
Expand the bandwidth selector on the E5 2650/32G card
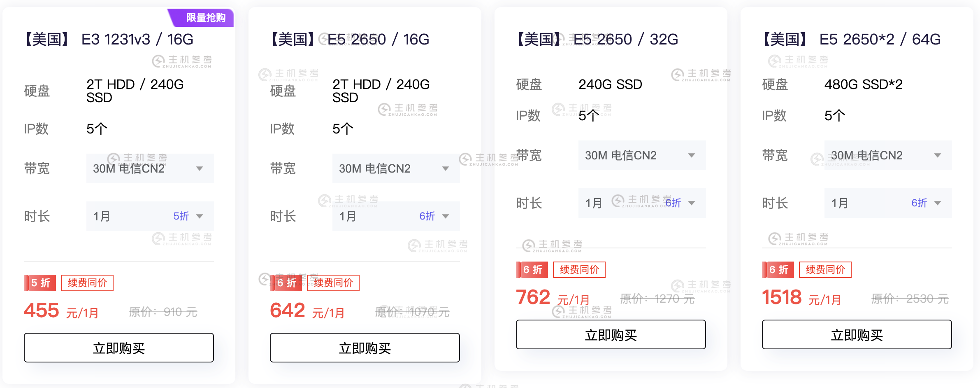coord(641,155)
